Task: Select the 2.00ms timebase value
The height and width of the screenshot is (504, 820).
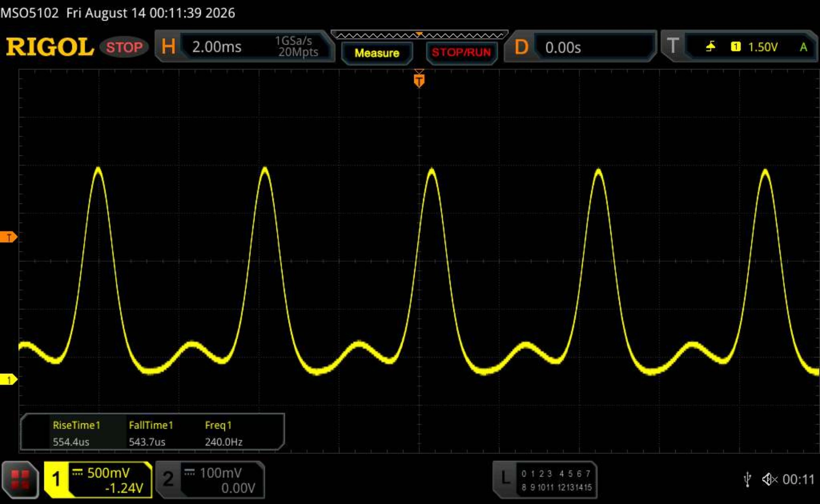Action: pos(217,47)
